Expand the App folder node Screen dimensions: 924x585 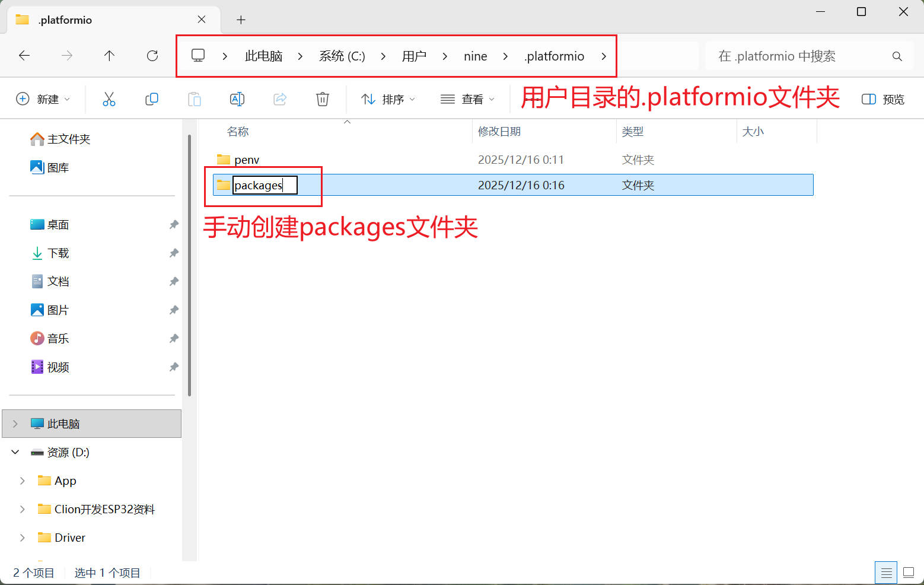(x=23, y=481)
